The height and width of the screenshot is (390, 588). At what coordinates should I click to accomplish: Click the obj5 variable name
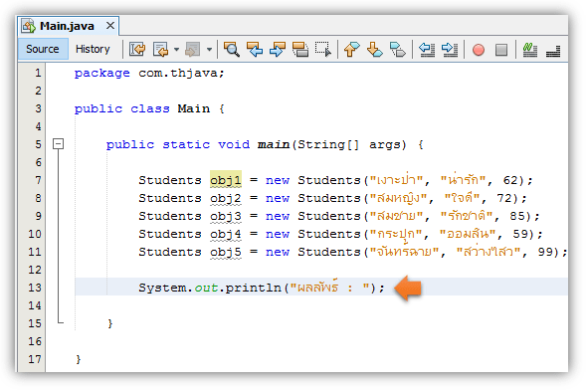coord(226,252)
